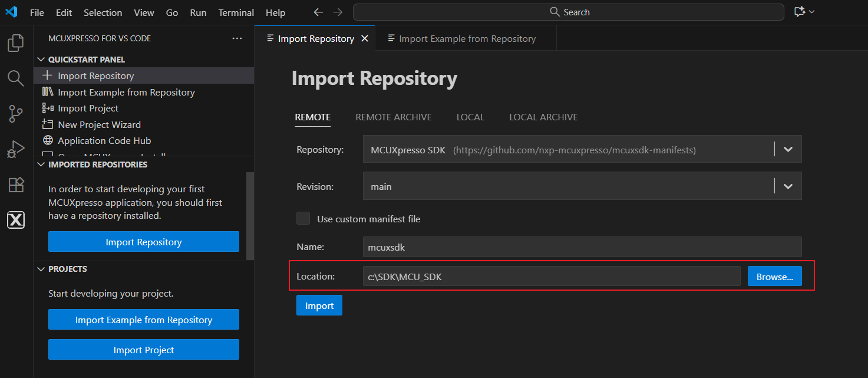Expand the Repository dropdown

(x=788, y=150)
